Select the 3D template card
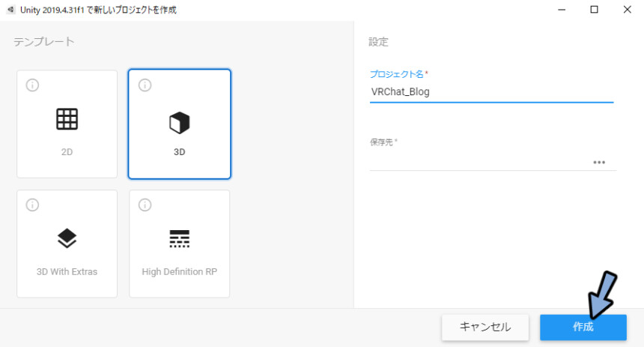Screen dimensions: 644x347 coord(180,124)
